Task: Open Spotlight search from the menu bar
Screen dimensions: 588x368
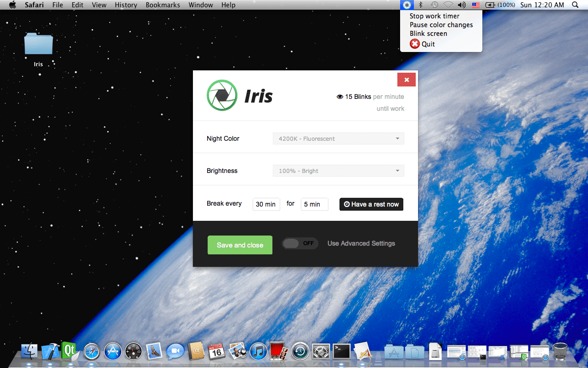Action: pos(575,5)
